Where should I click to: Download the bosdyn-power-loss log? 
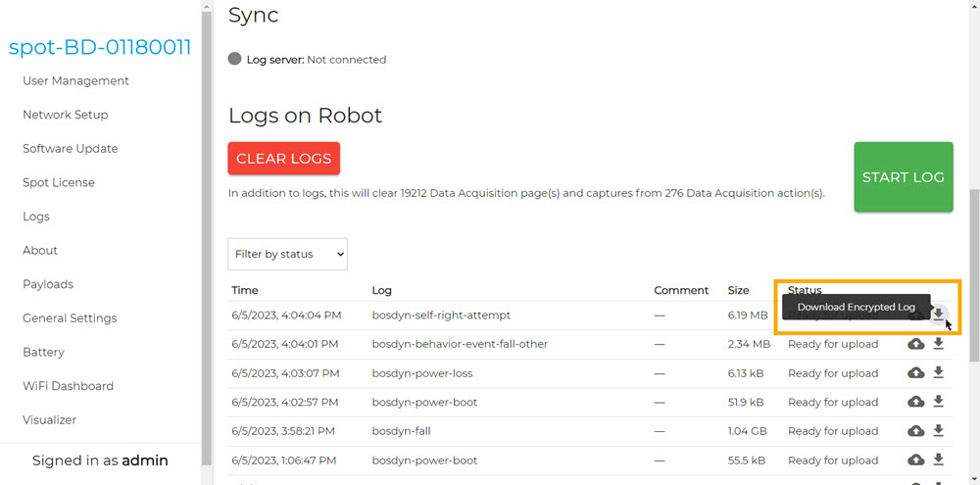click(x=938, y=373)
